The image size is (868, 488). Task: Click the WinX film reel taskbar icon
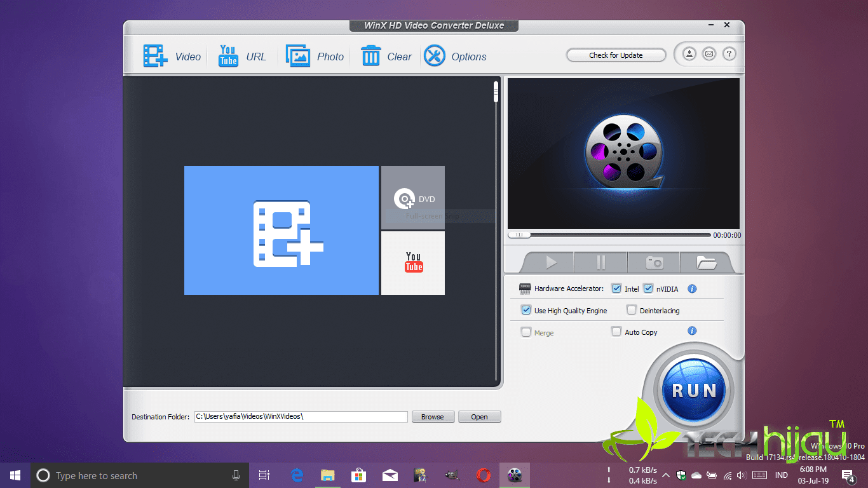coord(515,475)
